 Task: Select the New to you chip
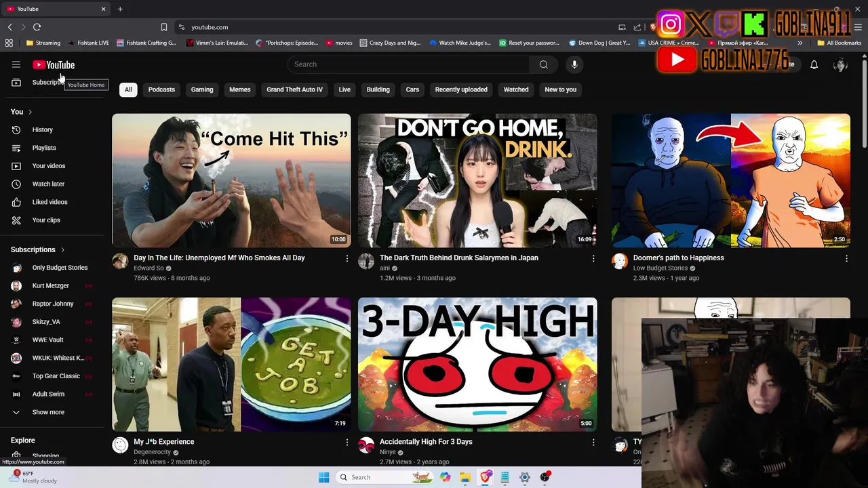(560, 89)
